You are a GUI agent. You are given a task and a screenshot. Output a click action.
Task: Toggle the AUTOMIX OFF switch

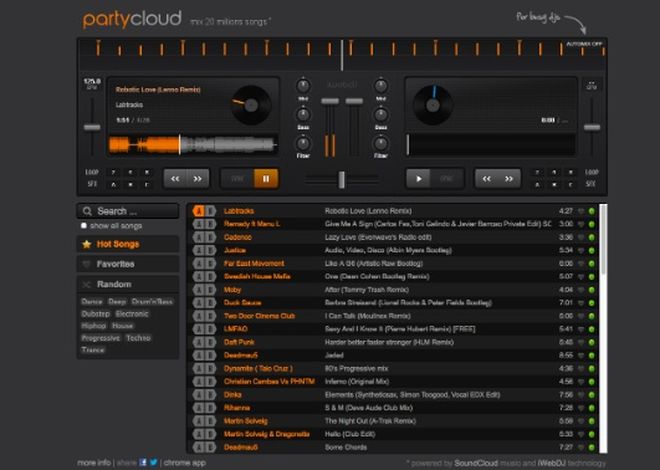tap(584, 44)
